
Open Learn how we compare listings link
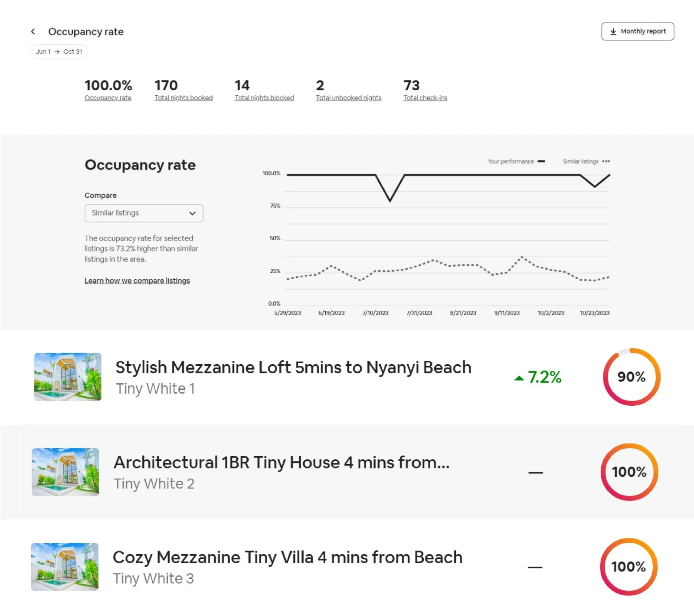coord(137,281)
